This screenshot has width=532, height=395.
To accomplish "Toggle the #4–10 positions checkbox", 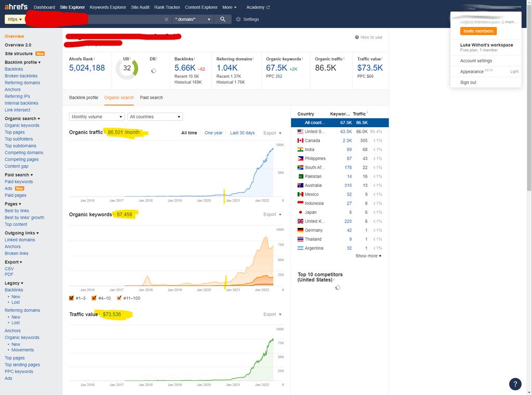I will click(94, 298).
